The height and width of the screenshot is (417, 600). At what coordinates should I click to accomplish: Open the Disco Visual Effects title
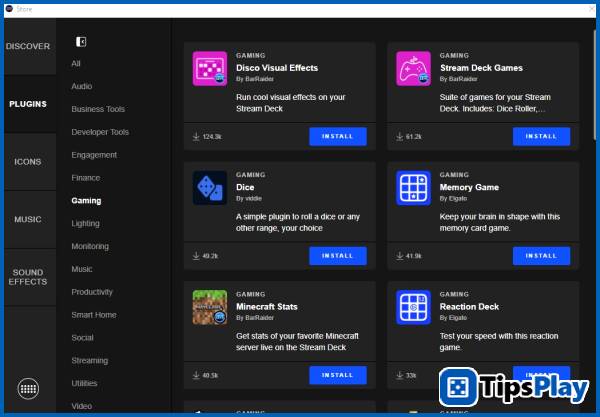(x=277, y=68)
